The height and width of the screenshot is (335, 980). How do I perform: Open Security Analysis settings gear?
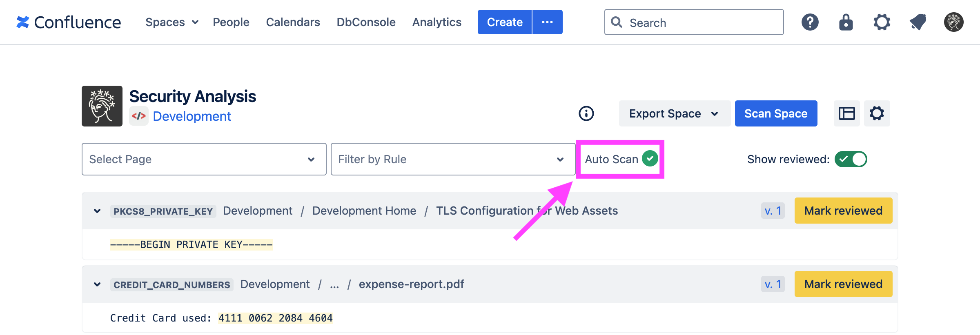(877, 113)
